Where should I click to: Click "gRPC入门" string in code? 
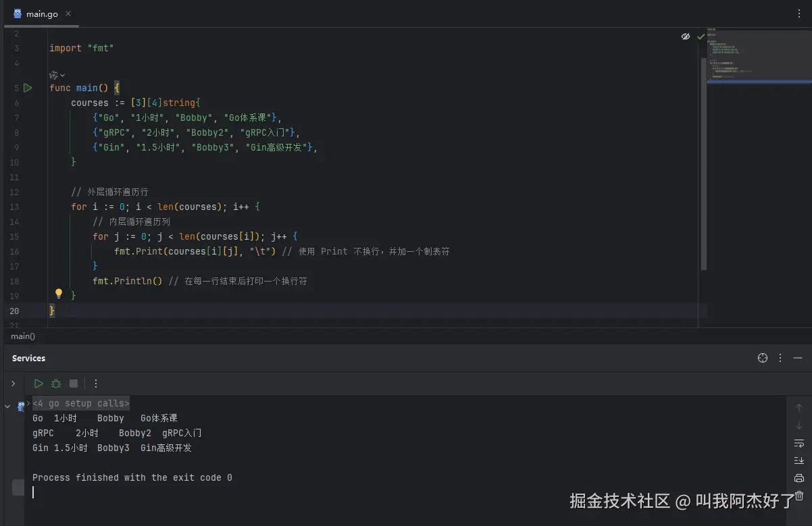pyautogui.click(x=265, y=132)
